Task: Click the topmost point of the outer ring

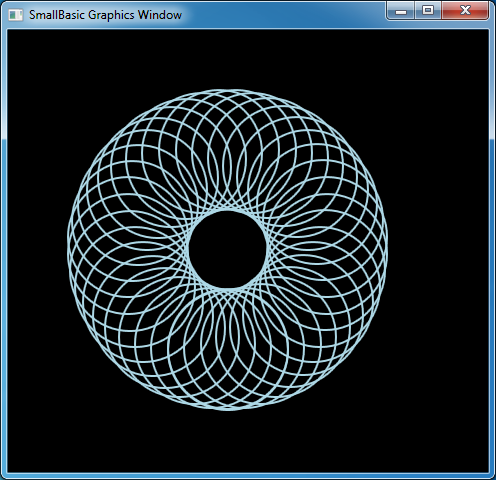Action: [228, 91]
